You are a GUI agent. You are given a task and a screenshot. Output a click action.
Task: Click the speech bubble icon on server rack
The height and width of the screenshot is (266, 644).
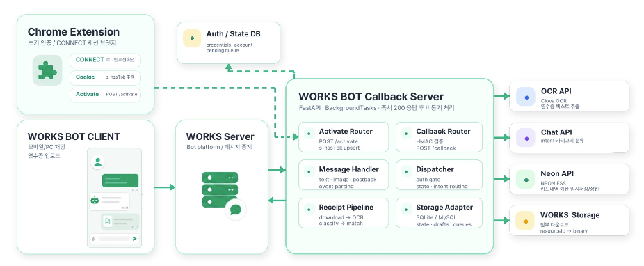tap(235, 210)
